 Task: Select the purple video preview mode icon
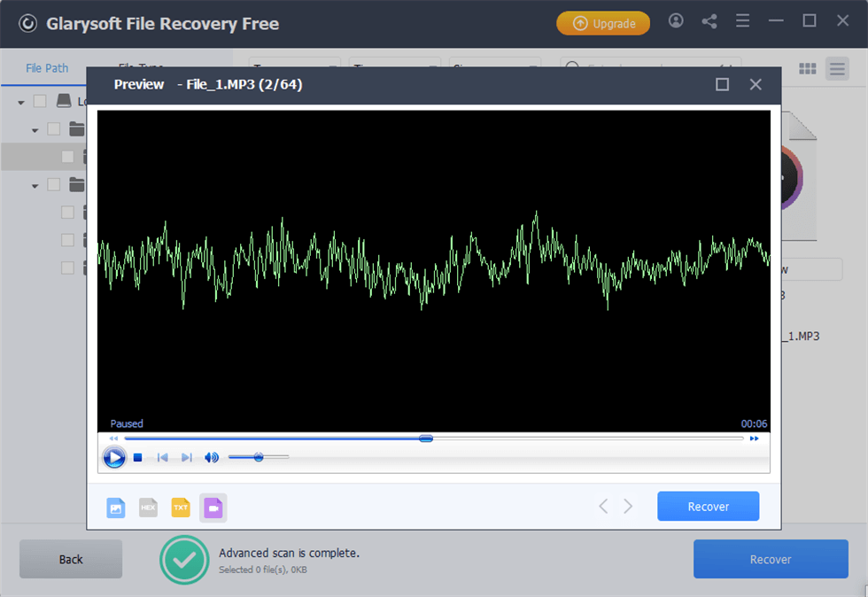pos(213,508)
